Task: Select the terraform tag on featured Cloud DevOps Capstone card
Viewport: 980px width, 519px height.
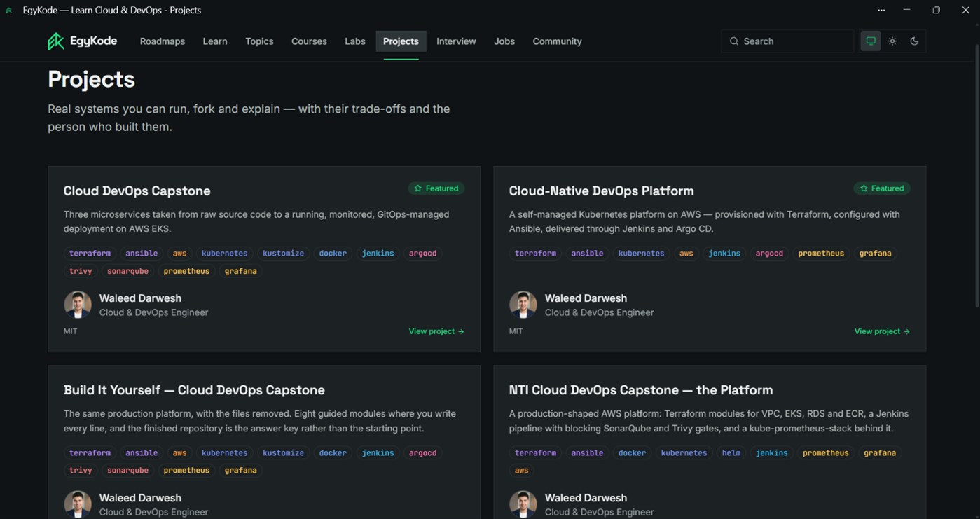Action: [x=90, y=254]
